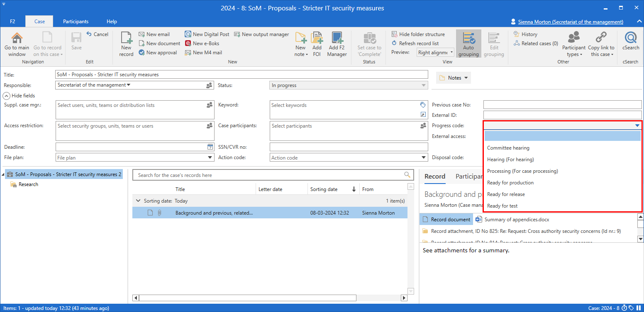Viewport: 644px width, 312px height.
Task: Toggle Auto grouping
Action: click(x=468, y=44)
